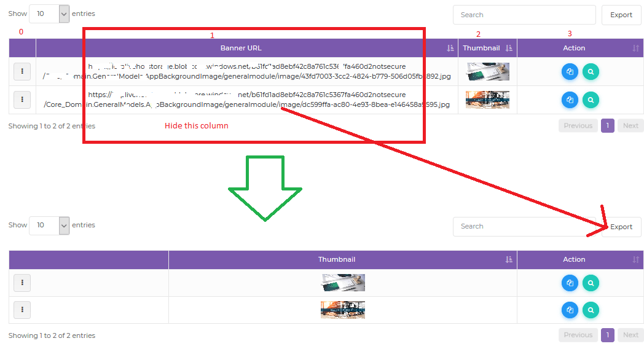This screenshot has width=644, height=349.
Task: Select page 1 in top table pagination
Action: [x=608, y=125]
